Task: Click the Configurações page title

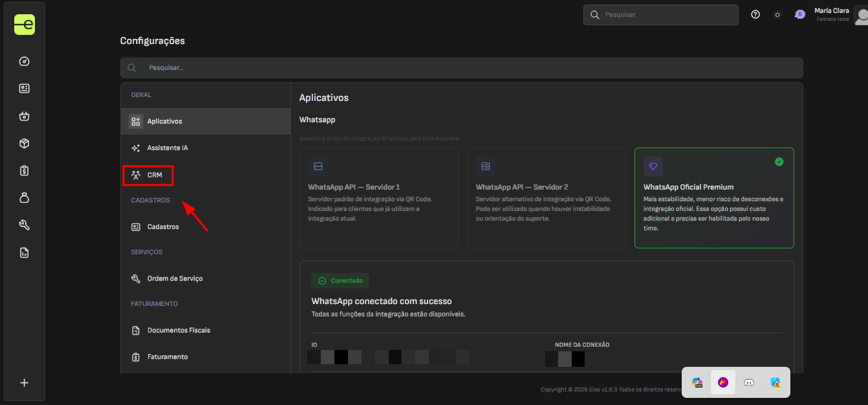Action: [x=153, y=41]
